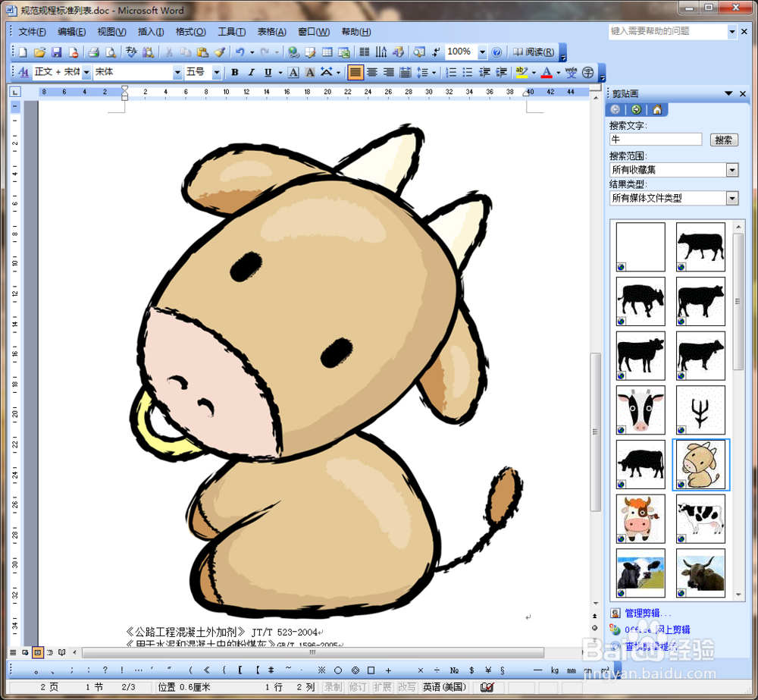
Task: Decrease the paragraph indent
Action: pyautogui.click(x=484, y=72)
